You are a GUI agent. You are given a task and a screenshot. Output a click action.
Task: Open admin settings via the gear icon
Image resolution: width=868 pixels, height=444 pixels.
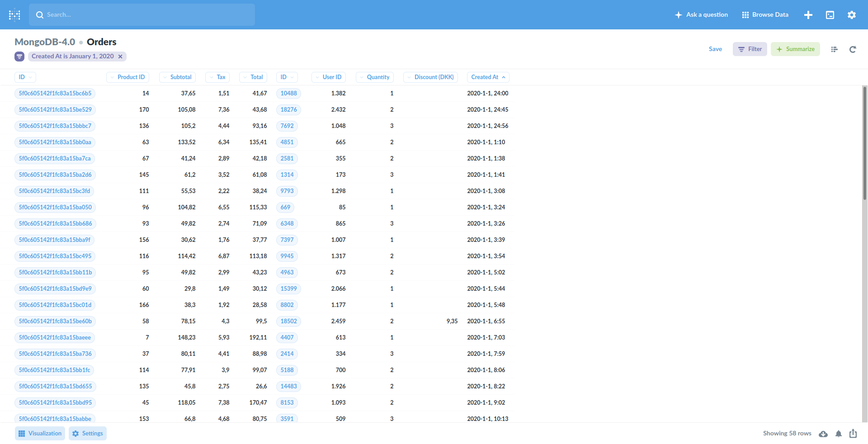click(x=851, y=14)
